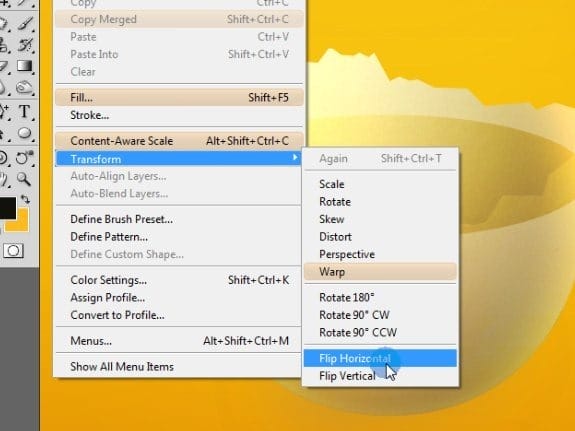
Task: Select the 3D camera orbit tool
Action: (x=24, y=158)
